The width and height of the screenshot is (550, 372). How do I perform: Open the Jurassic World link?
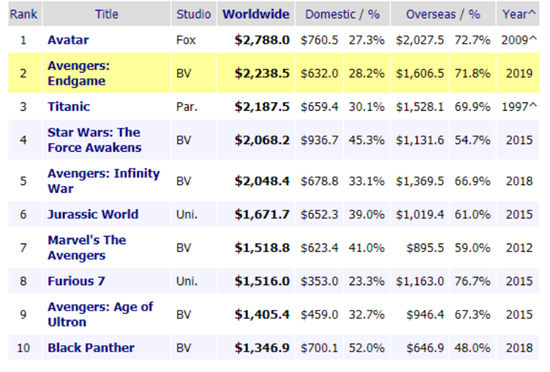click(93, 214)
